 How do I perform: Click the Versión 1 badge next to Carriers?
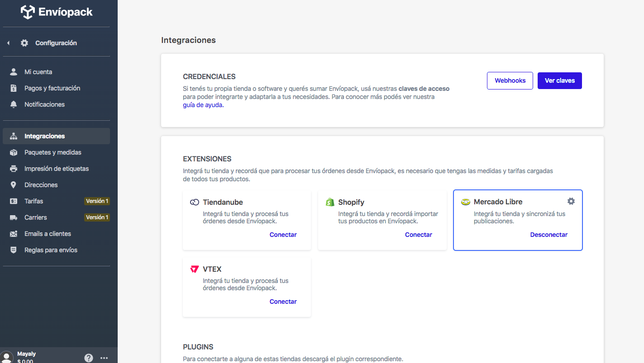tap(97, 217)
